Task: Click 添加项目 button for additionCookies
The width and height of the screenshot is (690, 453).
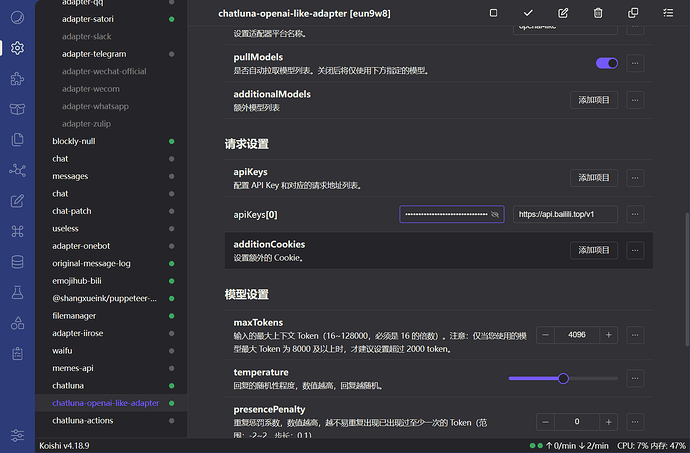Action: click(594, 249)
